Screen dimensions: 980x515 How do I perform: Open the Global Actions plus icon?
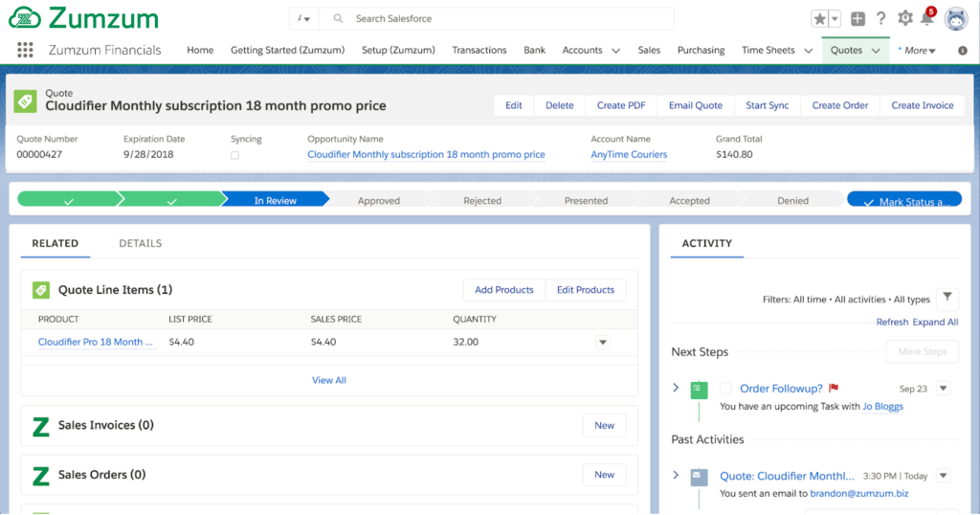tap(858, 19)
